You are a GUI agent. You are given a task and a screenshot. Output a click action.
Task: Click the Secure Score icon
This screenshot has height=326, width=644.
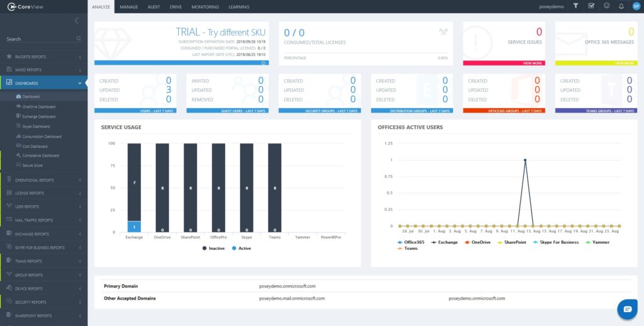click(x=18, y=166)
